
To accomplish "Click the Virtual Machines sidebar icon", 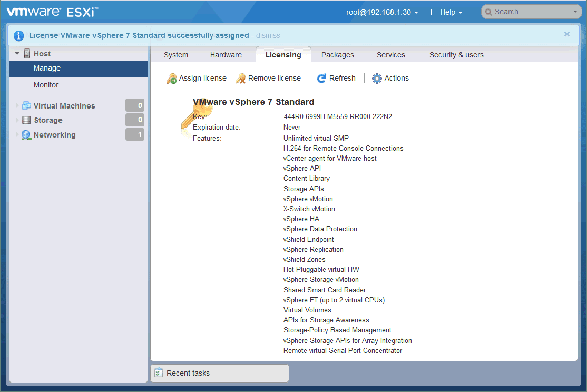I will pos(26,105).
